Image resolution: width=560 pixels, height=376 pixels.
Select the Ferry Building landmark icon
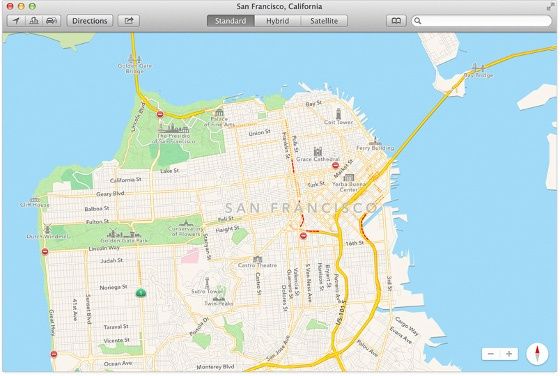point(375,140)
